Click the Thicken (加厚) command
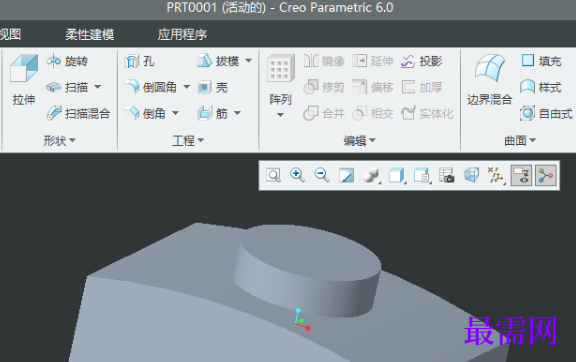 pyautogui.click(x=422, y=87)
